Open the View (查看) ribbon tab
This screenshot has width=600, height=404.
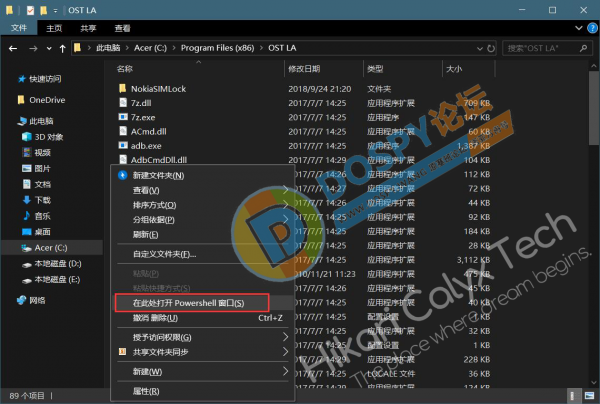point(122,28)
